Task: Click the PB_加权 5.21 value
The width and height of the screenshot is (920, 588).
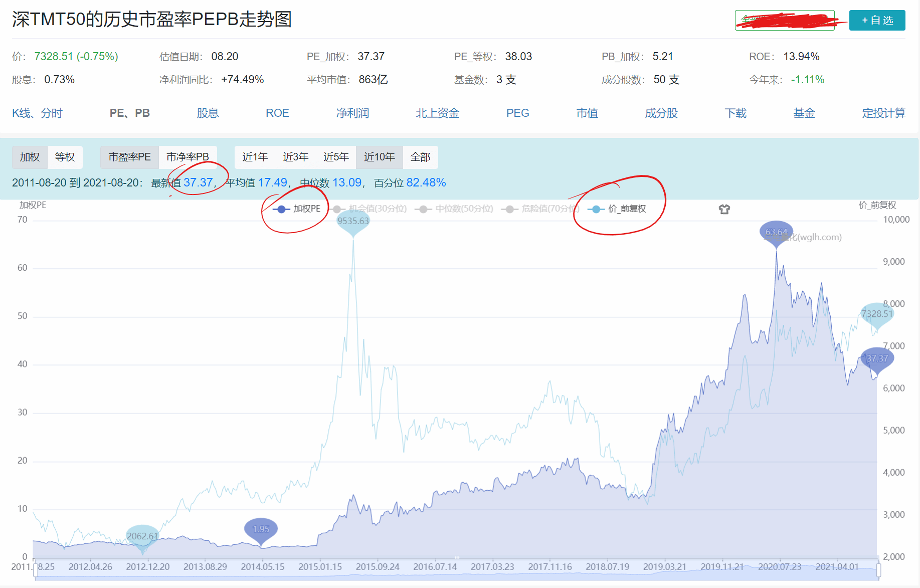Action: pyautogui.click(x=663, y=57)
